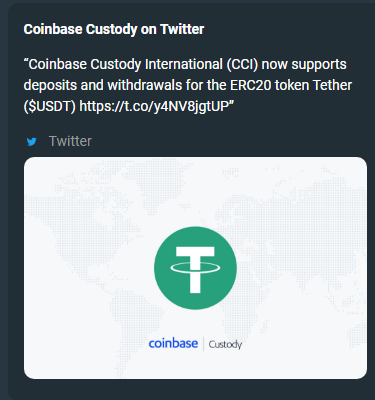Click the $USDT ticker text

click(50, 106)
